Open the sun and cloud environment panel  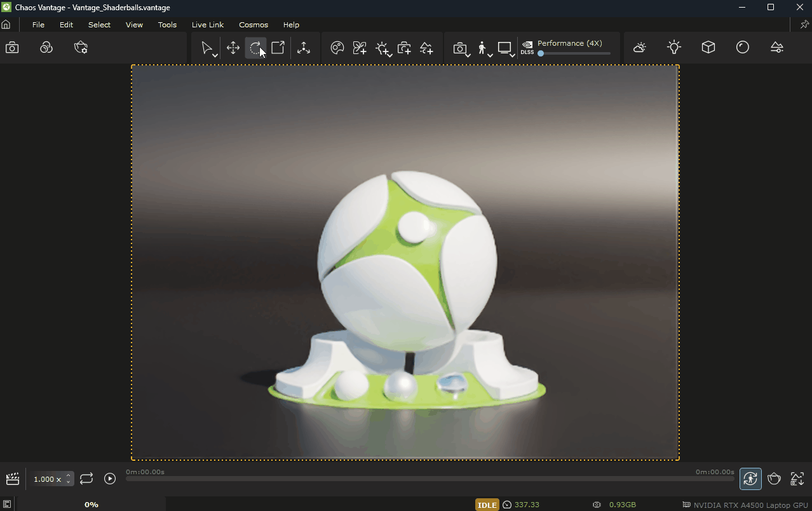tap(640, 48)
